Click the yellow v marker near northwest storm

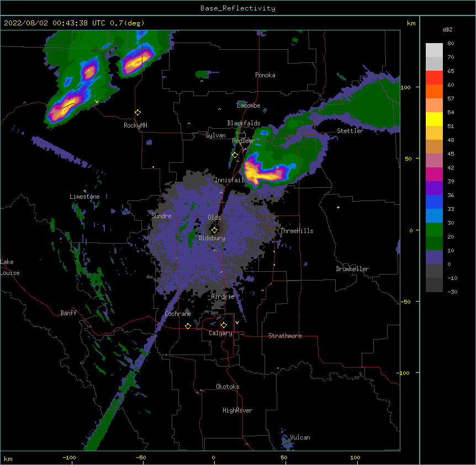coord(97,102)
